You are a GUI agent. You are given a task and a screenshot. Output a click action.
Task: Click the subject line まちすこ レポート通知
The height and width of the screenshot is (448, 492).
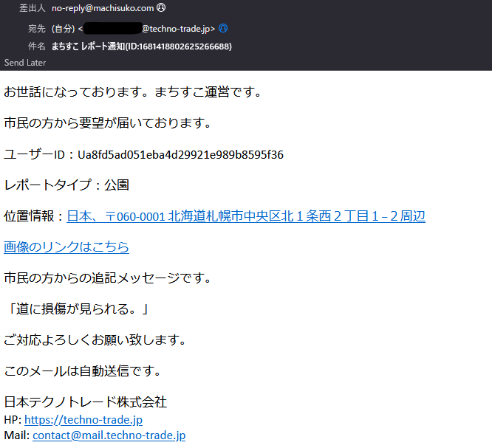pos(142,46)
